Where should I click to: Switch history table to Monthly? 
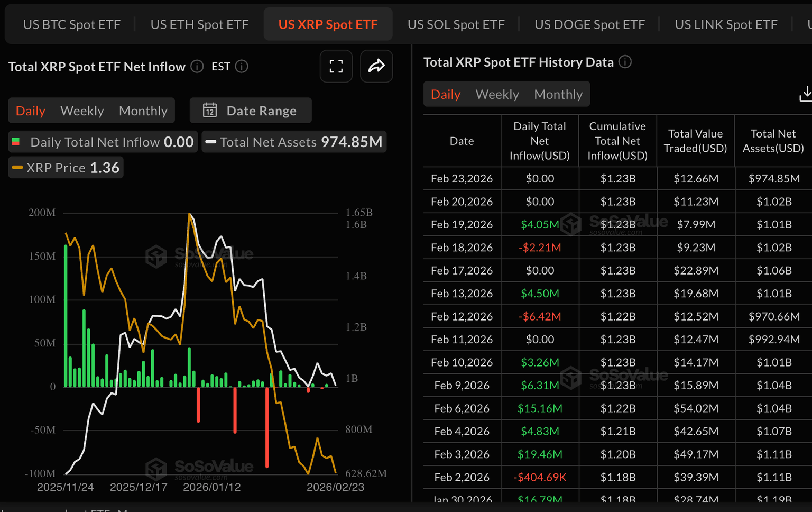click(558, 94)
